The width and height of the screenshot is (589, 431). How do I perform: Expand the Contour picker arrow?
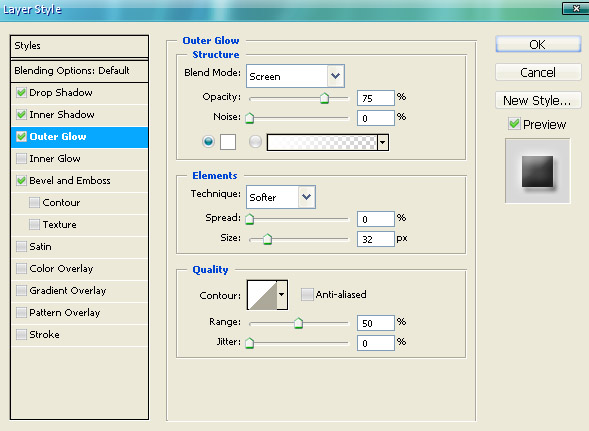click(x=282, y=295)
